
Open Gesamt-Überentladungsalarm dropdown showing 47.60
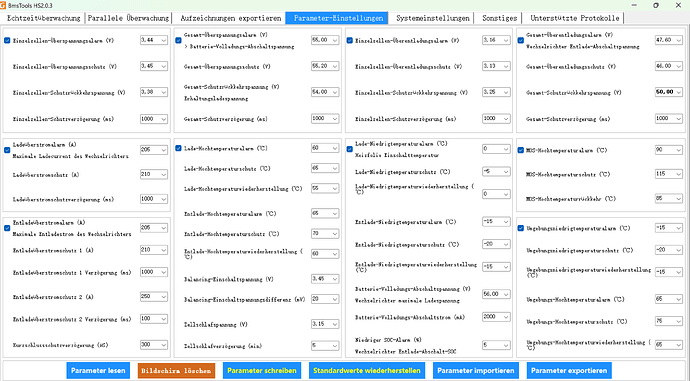click(668, 40)
